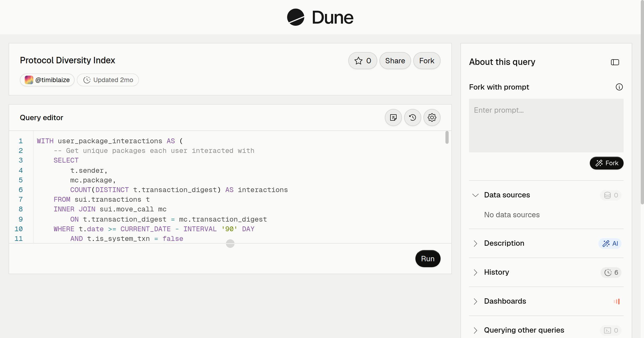Click the Dune logo icon
644x338 pixels.
click(295, 17)
